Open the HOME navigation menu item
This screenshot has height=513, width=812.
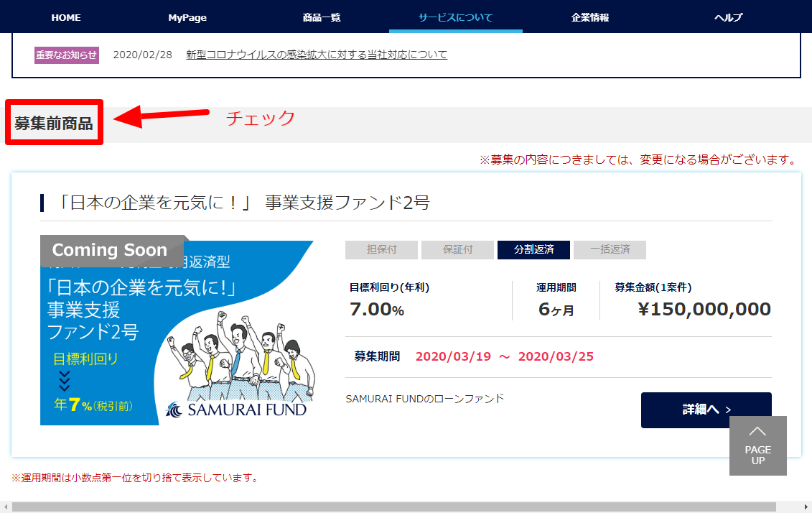tap(66, 17)
